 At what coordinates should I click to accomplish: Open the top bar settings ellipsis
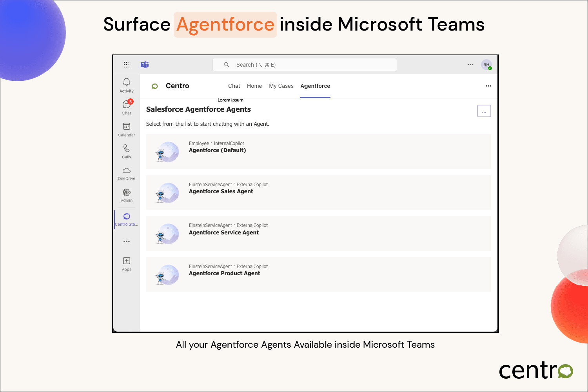[x=470, y=65]
